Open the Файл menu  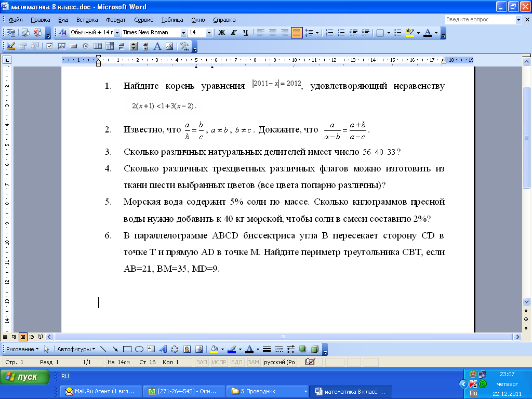pos(16,20)
